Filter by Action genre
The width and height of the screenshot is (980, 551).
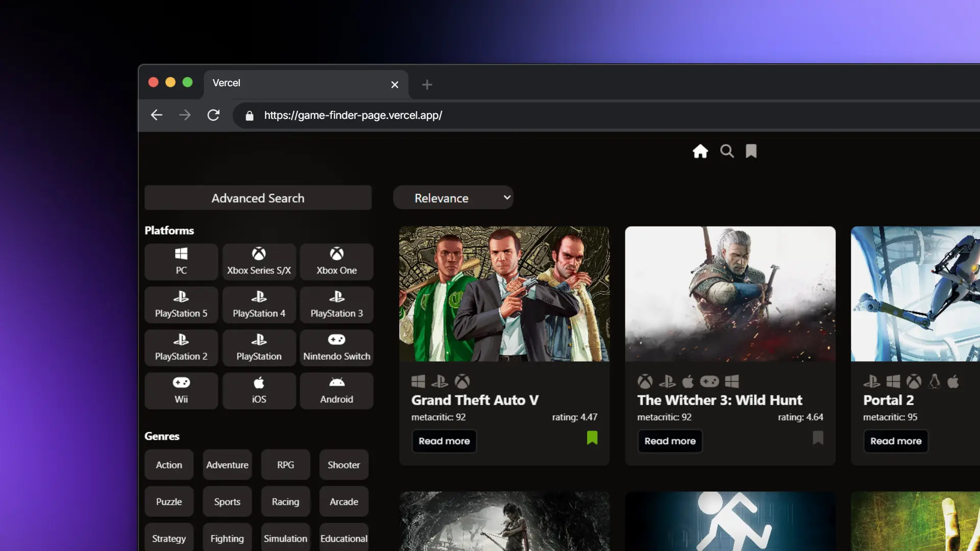[x=169, y=465]
